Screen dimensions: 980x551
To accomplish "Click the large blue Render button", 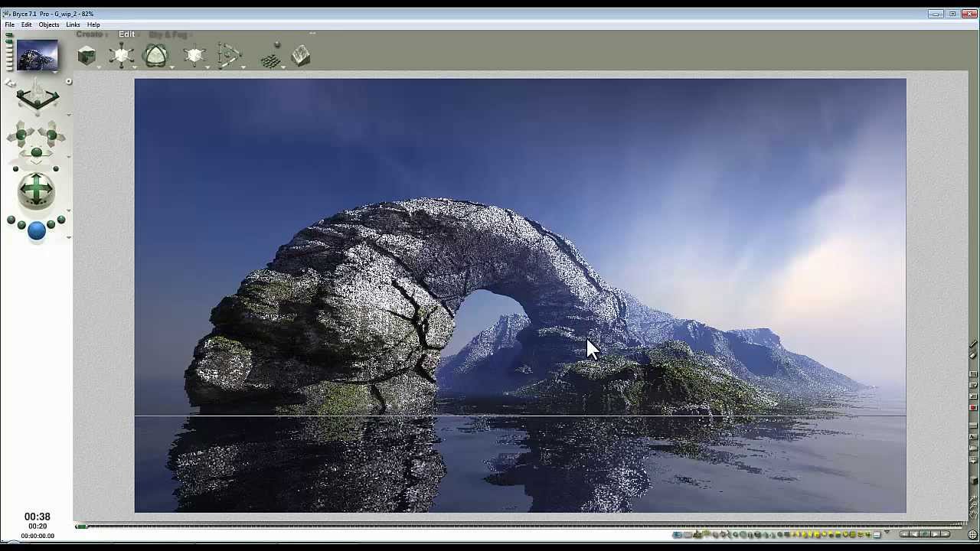I will click(x=36, y=230).
